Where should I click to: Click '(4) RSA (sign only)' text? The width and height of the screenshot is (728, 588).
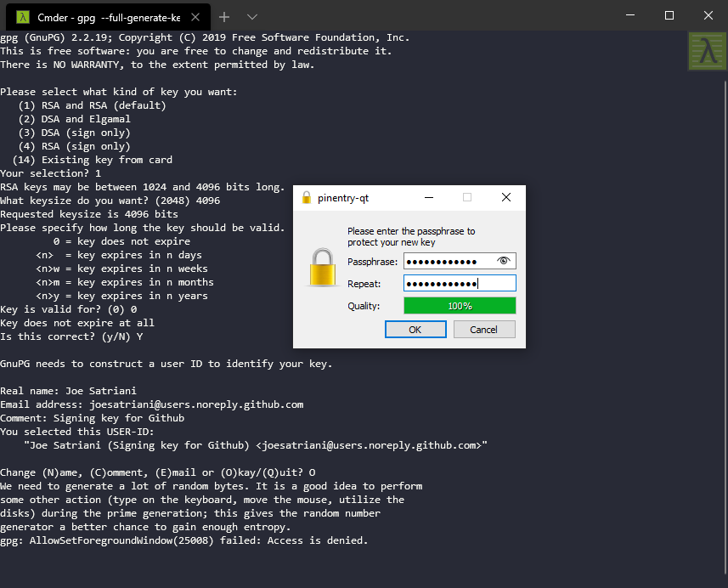click(74, 146)
